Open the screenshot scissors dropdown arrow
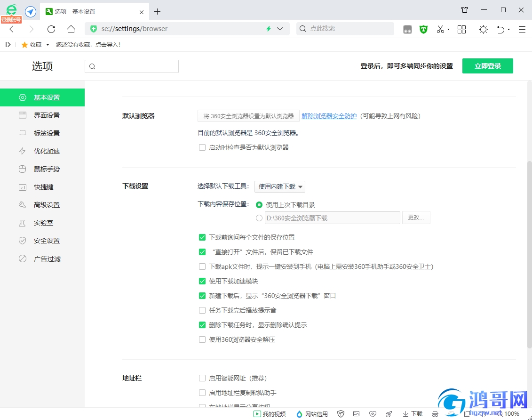The image size is (532, 420). pyautogui.click(x=449, y=30)
